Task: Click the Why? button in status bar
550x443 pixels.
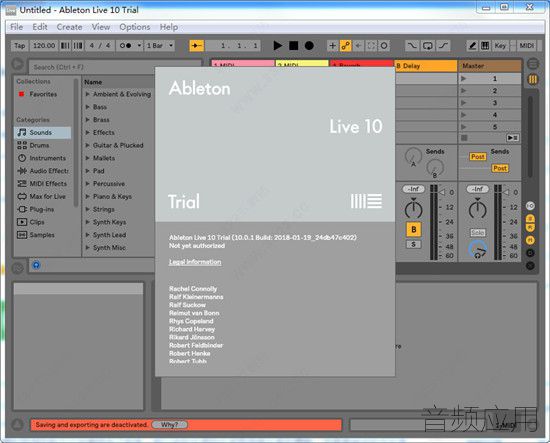Action: (x=170, y=425)
